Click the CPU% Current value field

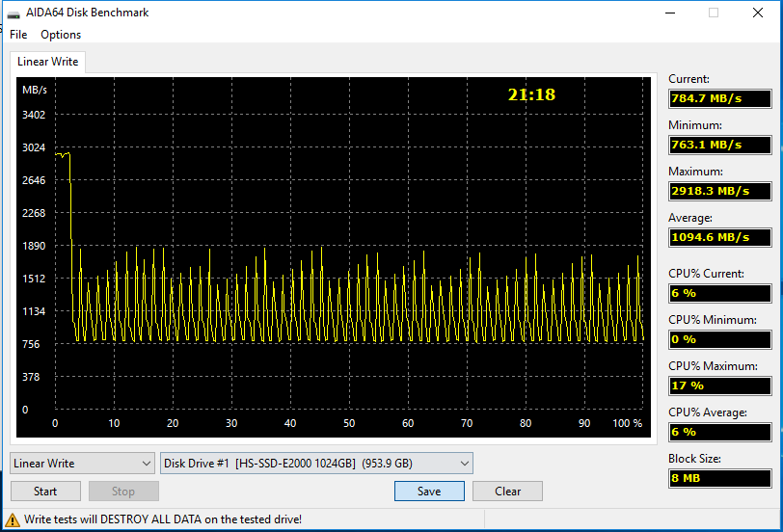click(x=719, y=293)
